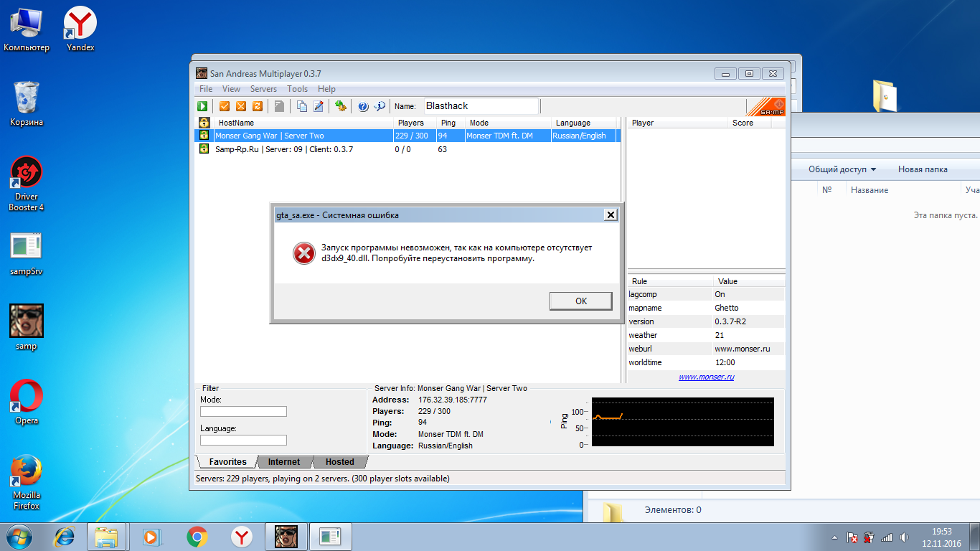Image resolution: width=980 pixels, height=551 pixels.
Task: Click the blue Help question-mark icon
Action: click(x=363, y=106)
